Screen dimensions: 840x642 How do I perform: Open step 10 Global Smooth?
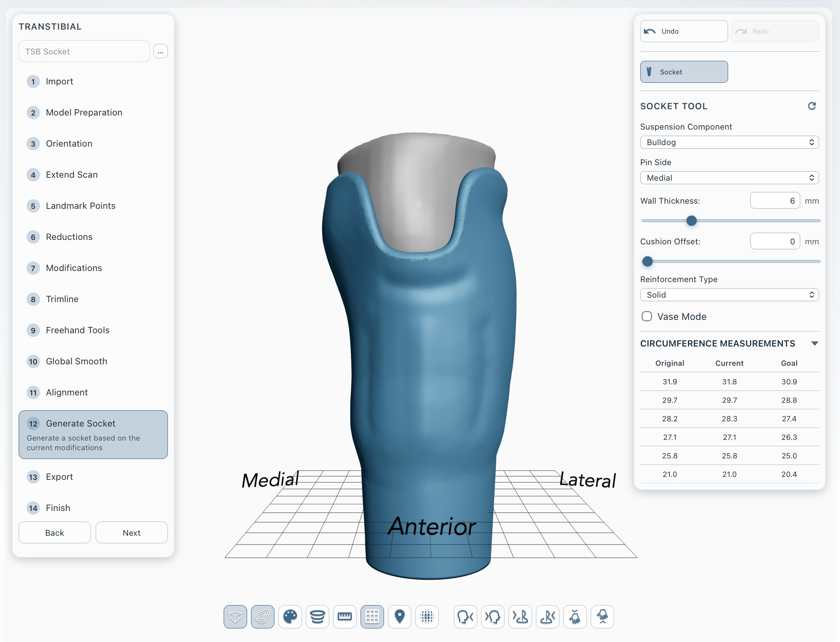pyautogui.click(x=93, y=361)
